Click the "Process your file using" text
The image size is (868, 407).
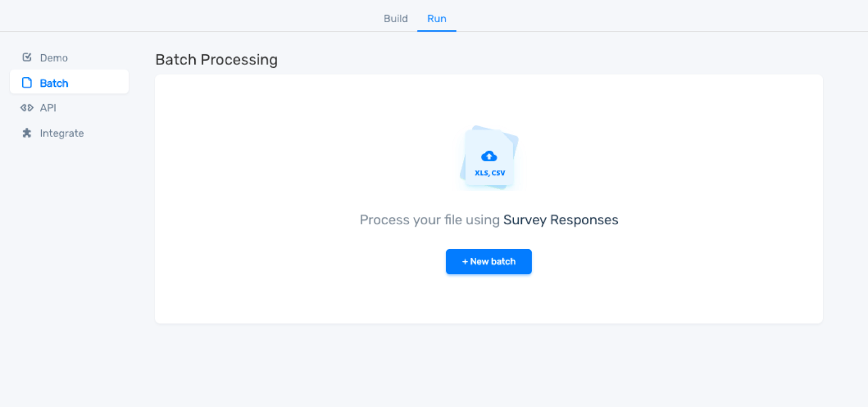(x=429, y=220)
